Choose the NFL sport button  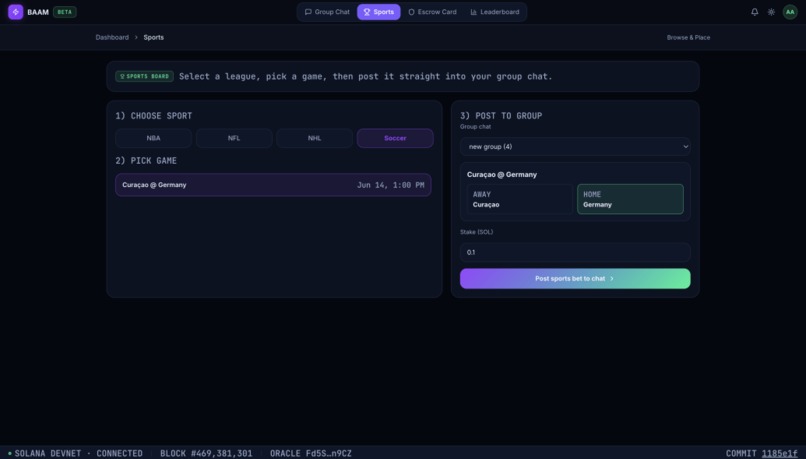234,138
